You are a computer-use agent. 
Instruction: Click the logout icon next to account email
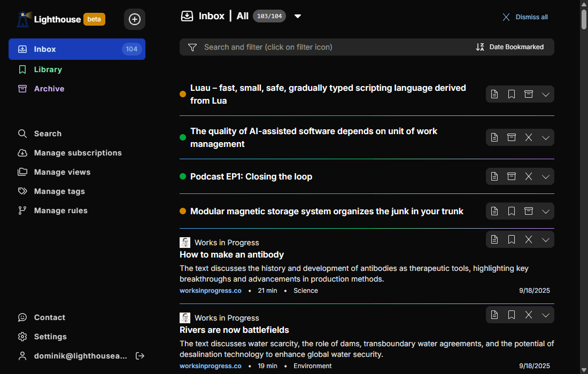(x=140, y=356)
